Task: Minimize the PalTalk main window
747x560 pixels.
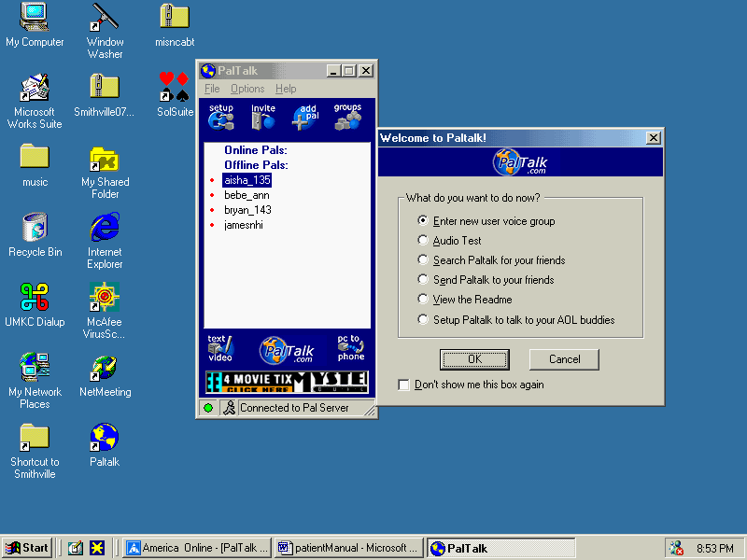Action: click(x=333, y=71)
